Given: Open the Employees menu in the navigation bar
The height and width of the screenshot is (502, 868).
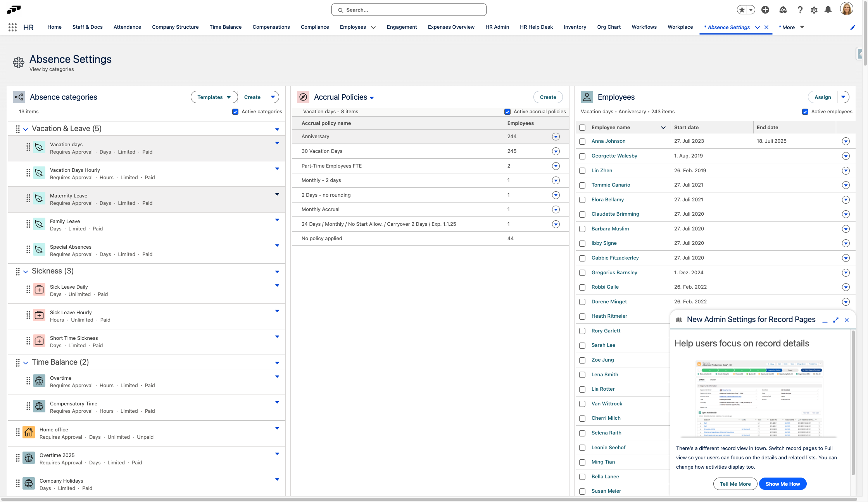Looking at the screenshot, I should pos(357,27).
